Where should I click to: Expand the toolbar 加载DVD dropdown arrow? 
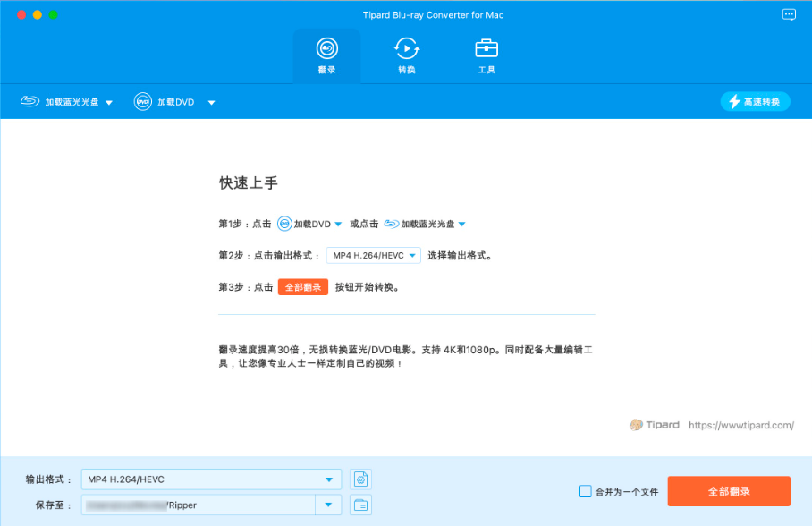[x=211, y=103]
